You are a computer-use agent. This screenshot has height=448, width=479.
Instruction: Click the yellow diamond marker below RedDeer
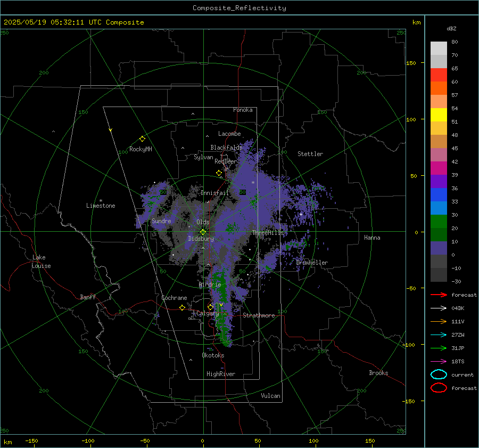[219, 173]
